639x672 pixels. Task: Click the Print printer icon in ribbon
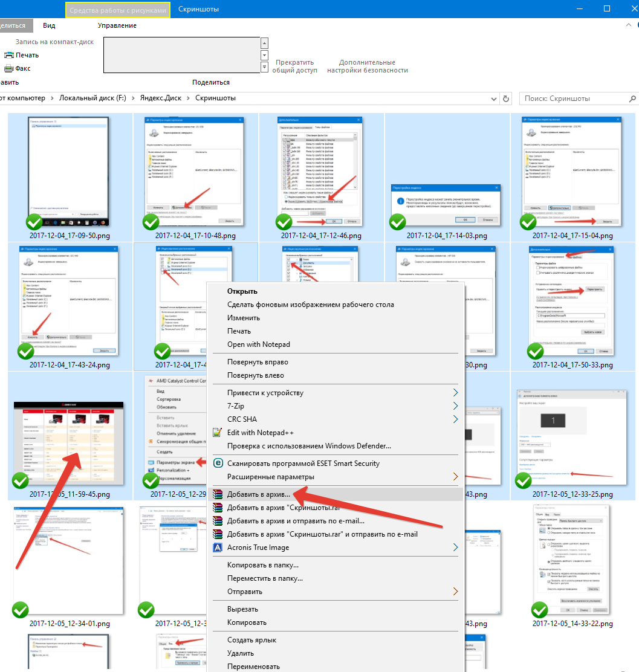[8, 55]
